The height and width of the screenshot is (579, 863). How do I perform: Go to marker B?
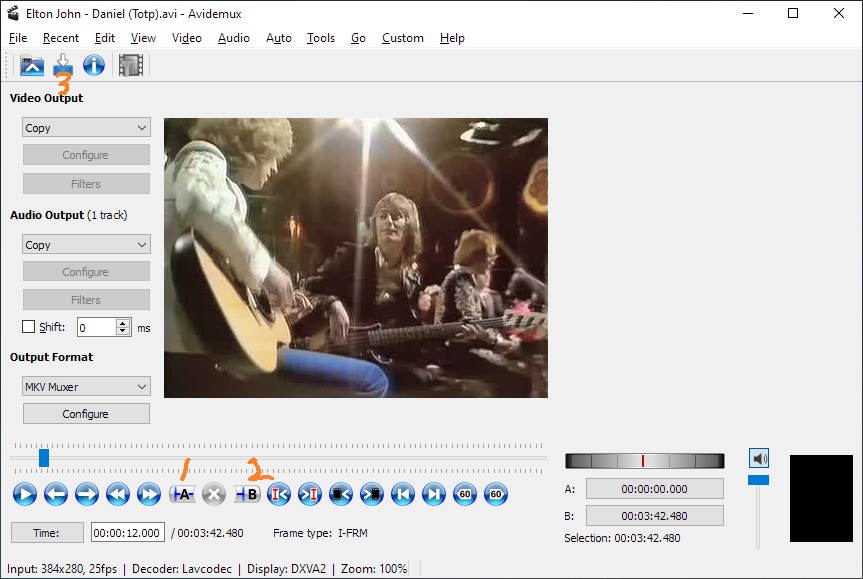310,494
